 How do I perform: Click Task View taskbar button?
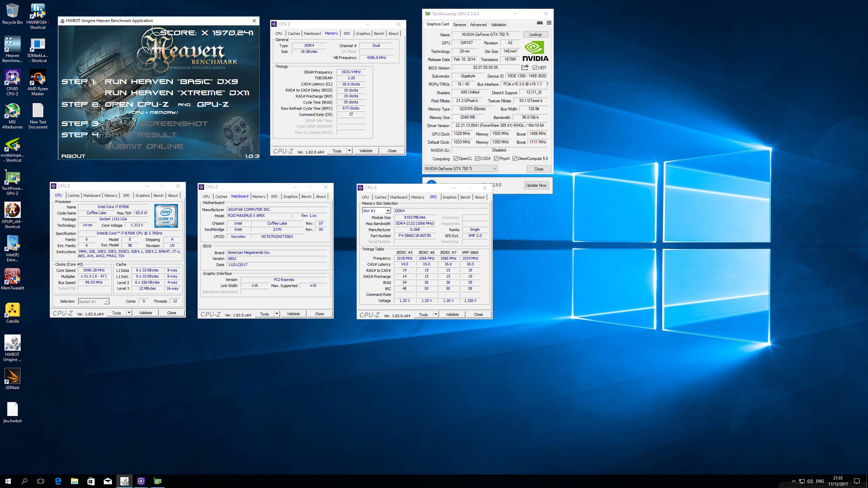(x=41, y=481)
